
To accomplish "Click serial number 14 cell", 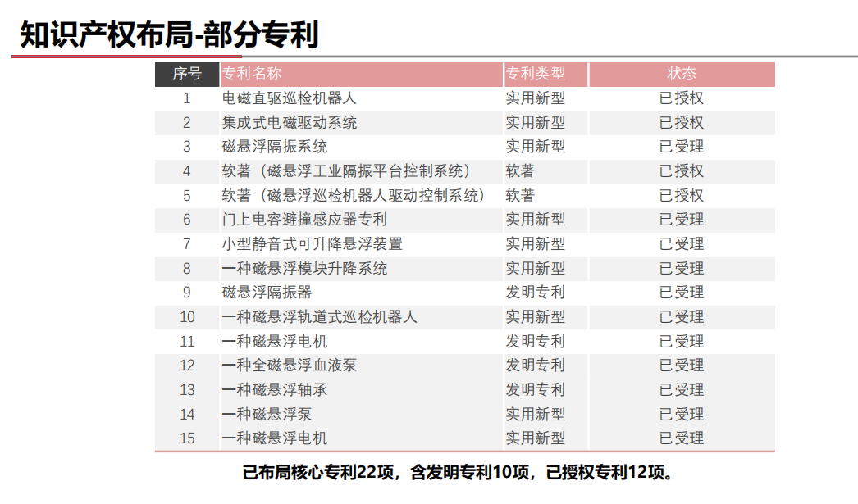I will tap(187, 415).
